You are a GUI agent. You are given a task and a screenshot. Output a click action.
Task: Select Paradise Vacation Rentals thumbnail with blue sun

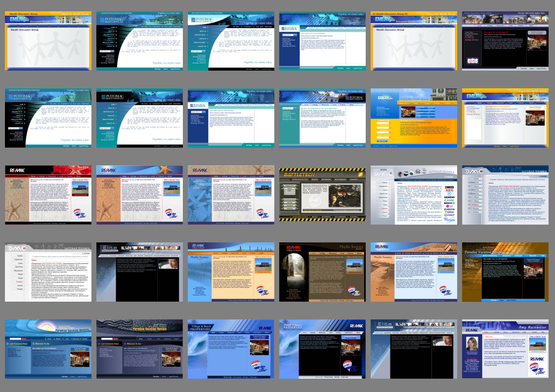coord(48,349)
